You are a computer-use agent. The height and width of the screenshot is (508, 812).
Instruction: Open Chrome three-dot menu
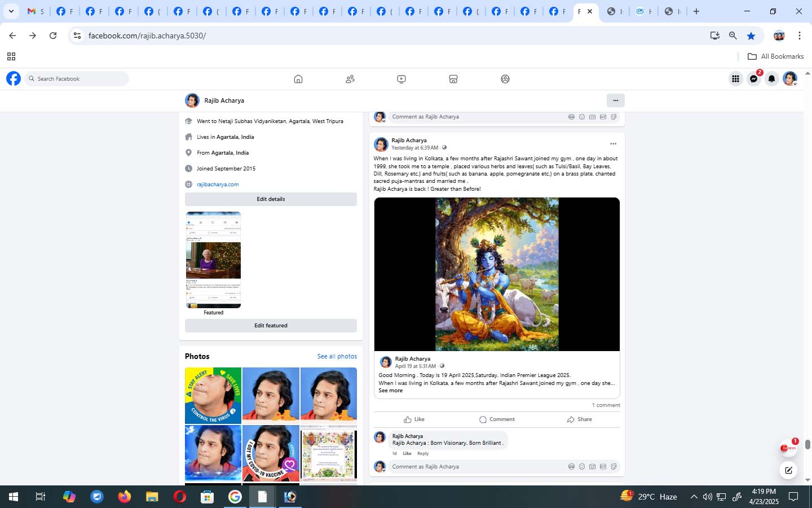point(800,36)
